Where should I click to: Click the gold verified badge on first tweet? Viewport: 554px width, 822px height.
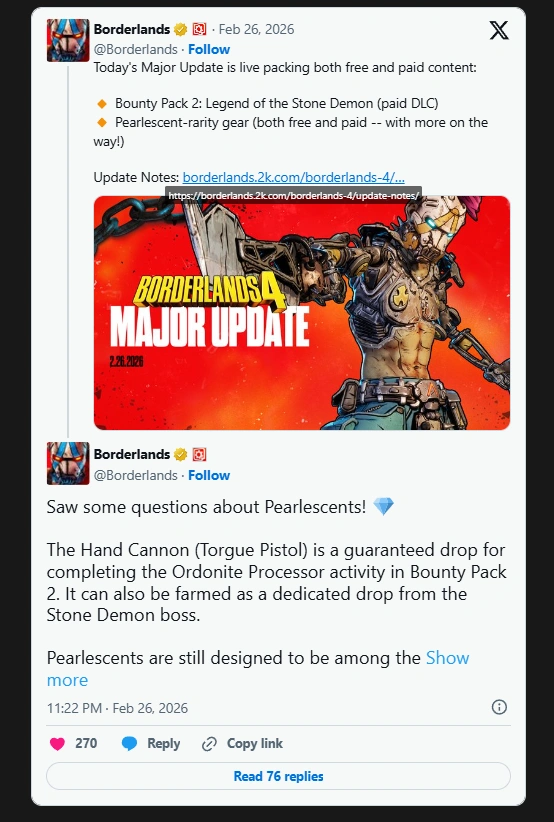pos(180,29)
